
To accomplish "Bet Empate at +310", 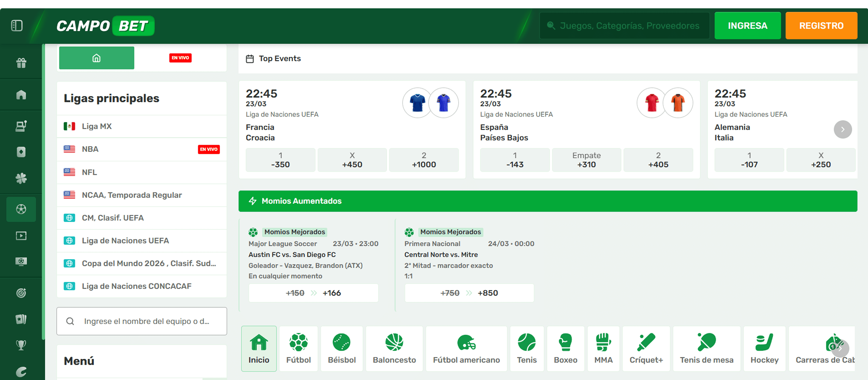I will [586, 160].
